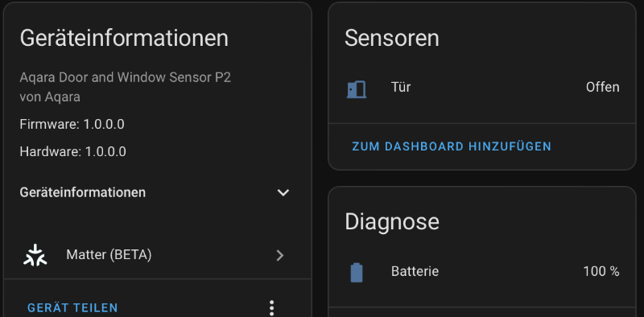Click the battery icon in Diagnose
Viewport: 644px width, 317px height.
[x=357, y=272]
